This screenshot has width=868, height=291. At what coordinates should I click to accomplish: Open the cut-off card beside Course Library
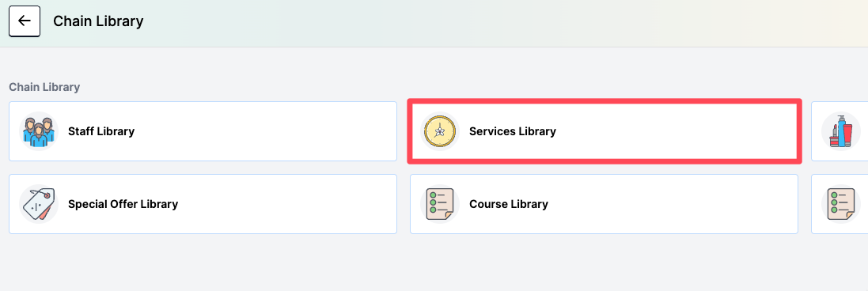[x=840, y=204]
